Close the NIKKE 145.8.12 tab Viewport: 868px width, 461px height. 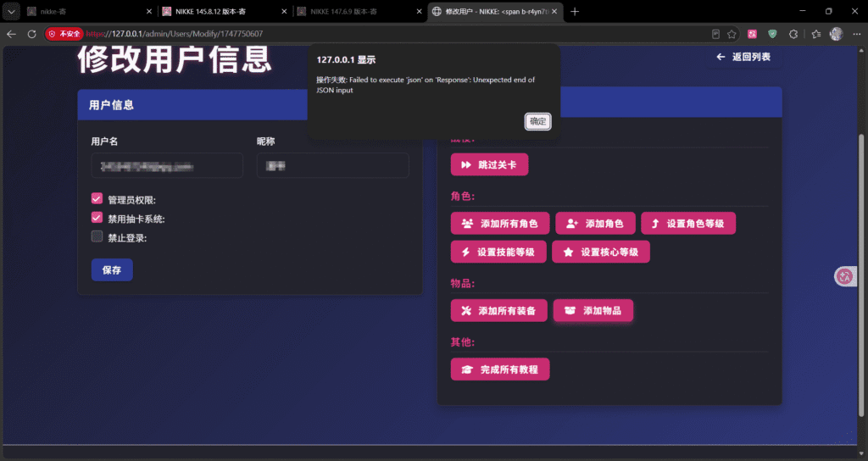(284, 11)
